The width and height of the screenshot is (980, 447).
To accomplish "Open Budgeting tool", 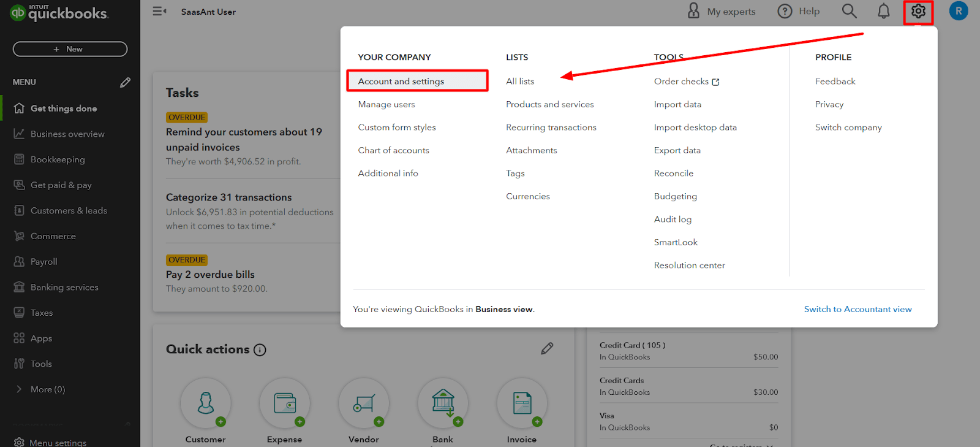I will click(676, 196).
